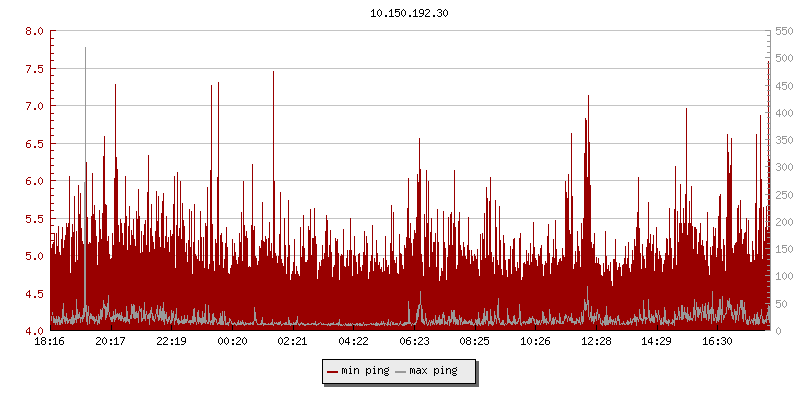Click the 100 right axis value
The image size is (800, 400).
(784, 276)
